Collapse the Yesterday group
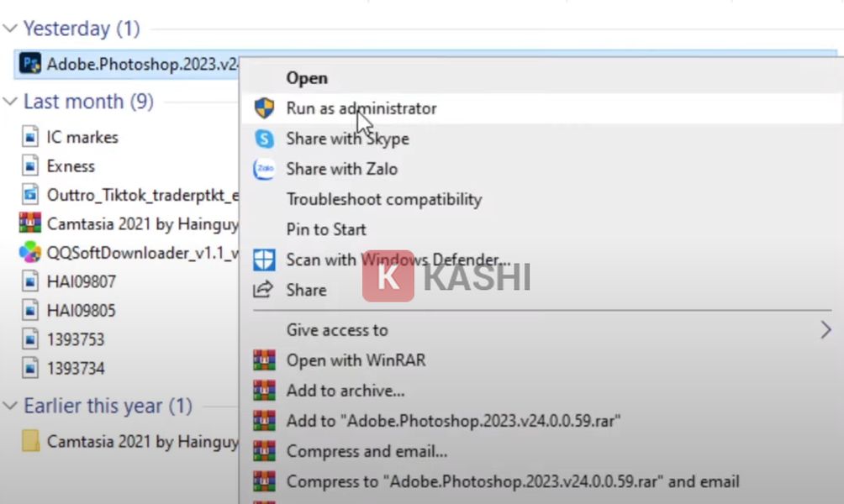844x504 pixels. [10, 29]
